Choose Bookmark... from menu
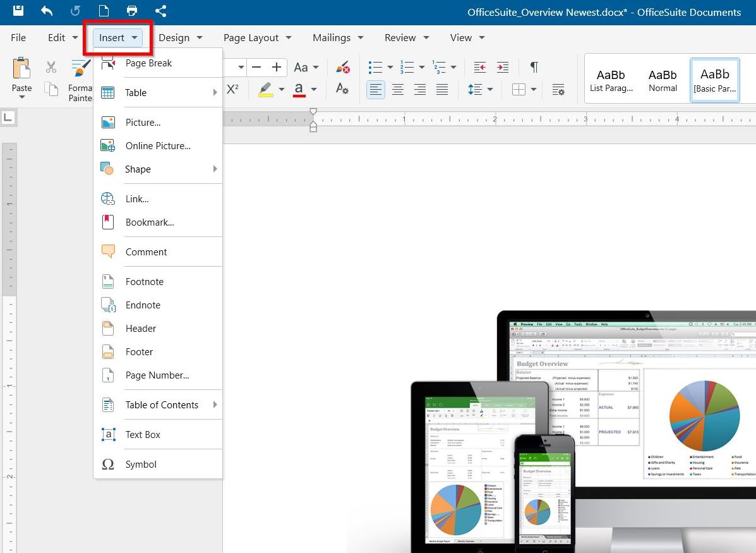Viewport: 756px width, 553px height. [158, 222]
